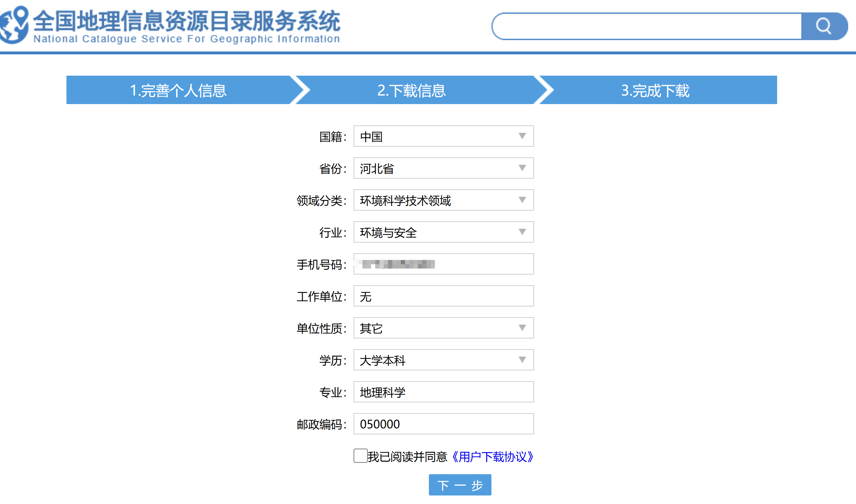Click the 我已阅读并同意 text
Screen dimensions: 856x504
tap(408, 457)
